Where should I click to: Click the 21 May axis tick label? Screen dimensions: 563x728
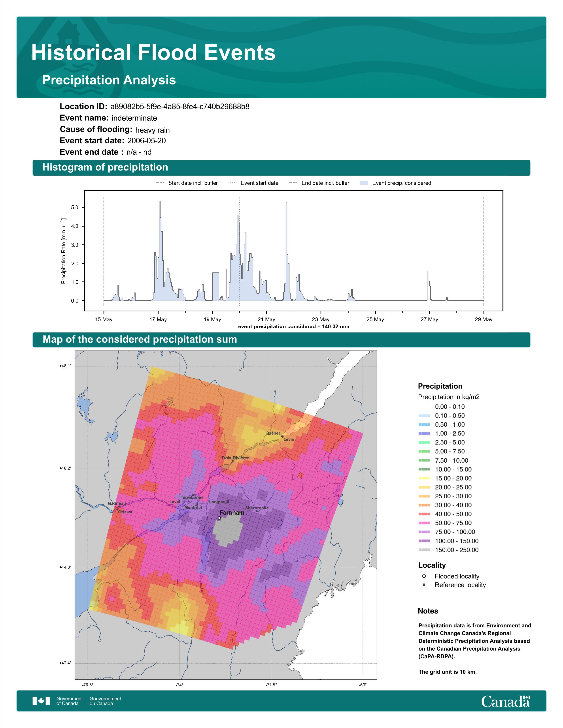pyautogui.click(x=266, y=319)
